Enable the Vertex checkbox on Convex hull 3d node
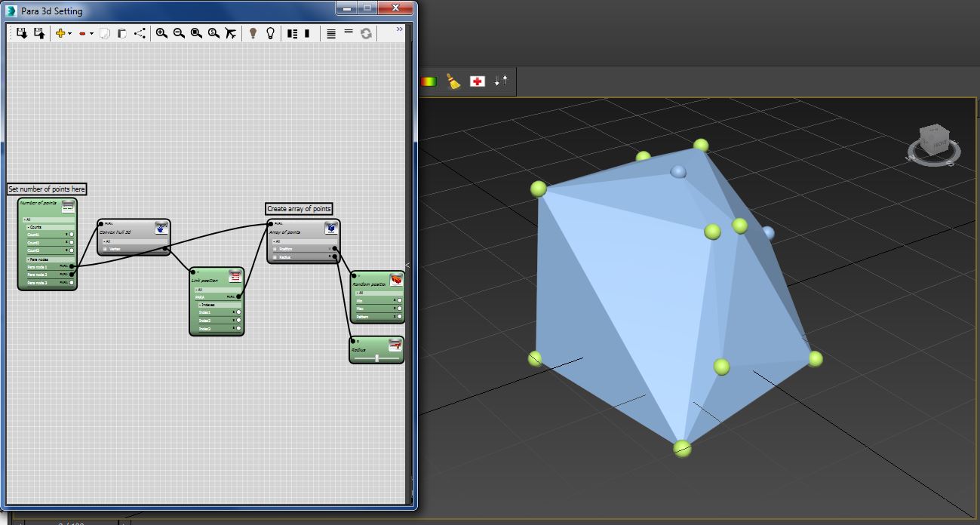The width and height of the screenshot is (980, 525). tap(104, 248)
